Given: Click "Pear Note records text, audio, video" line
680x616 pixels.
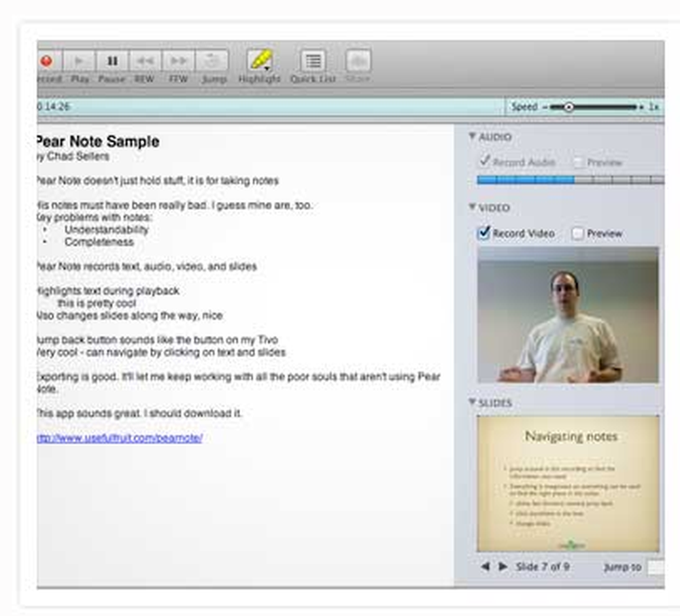Looking at the screenshot, I should click(147, 266).
